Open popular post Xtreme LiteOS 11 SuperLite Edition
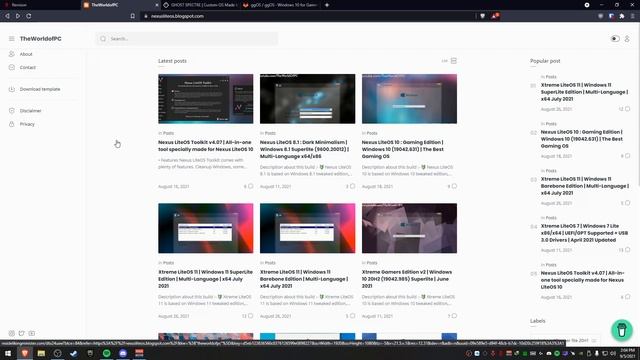Viewport: 640px width, 360px height. point(584,92)
